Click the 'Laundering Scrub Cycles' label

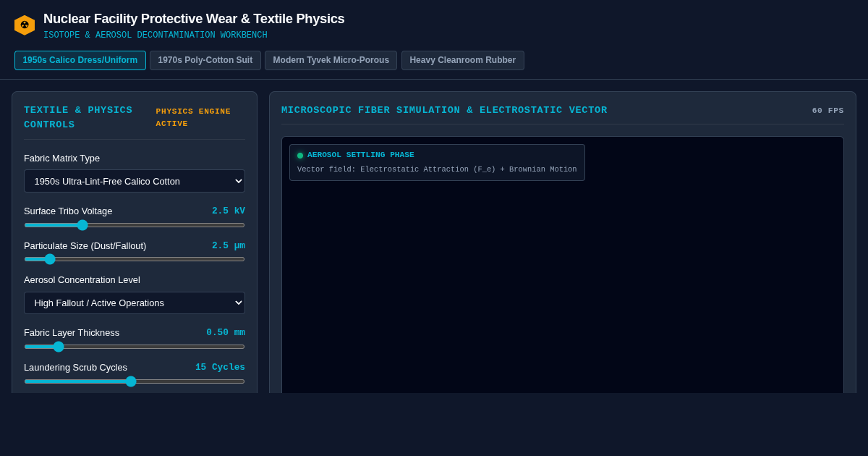coord(75,368)
